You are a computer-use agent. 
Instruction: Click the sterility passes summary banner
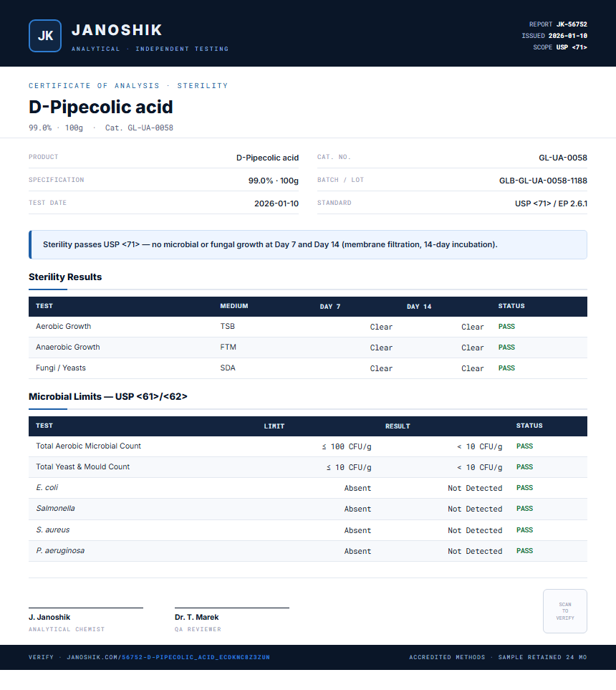[308, 244]
